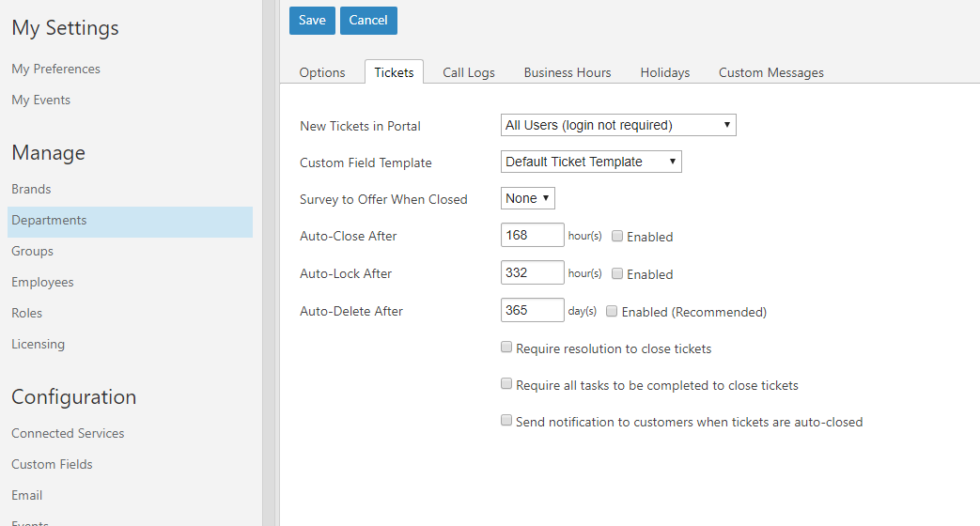Focus the Auto-Delete After days field
The image size is (980, 526).
532,310
